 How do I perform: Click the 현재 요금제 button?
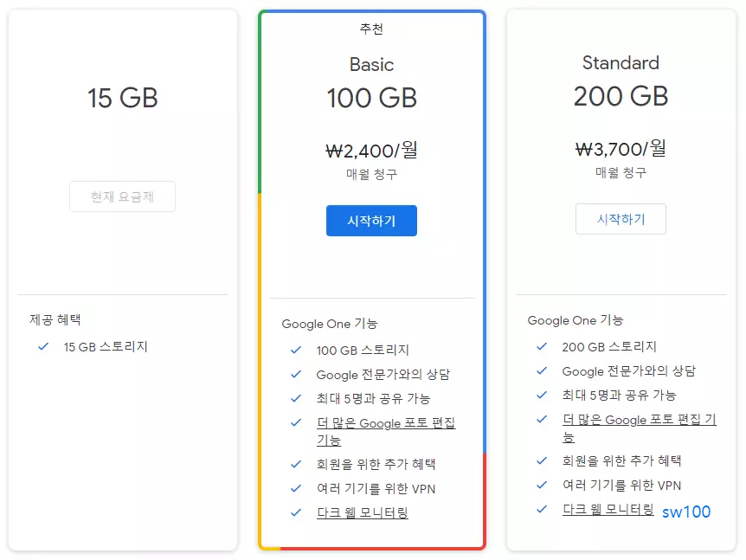tap(122, 196)
